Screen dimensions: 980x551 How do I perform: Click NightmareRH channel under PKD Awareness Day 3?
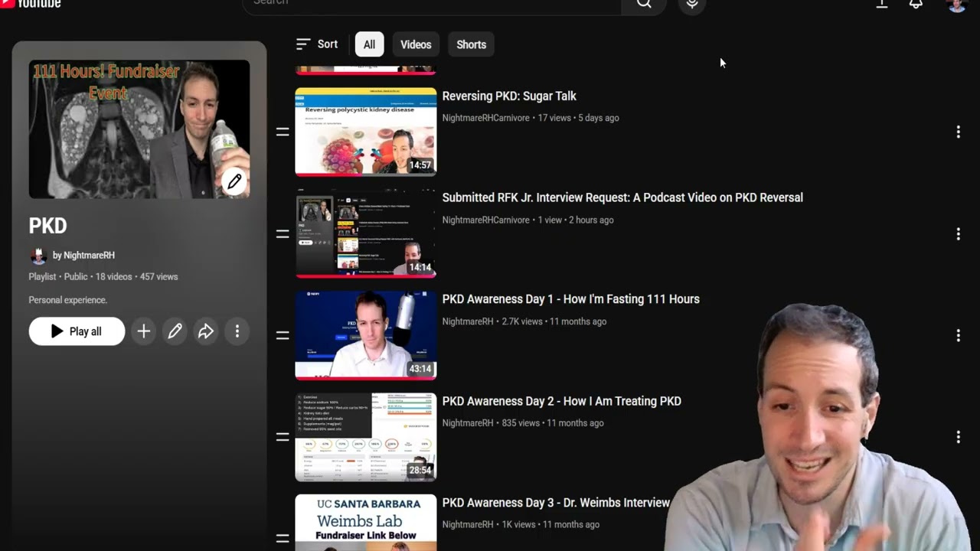[x=468, y=525]
